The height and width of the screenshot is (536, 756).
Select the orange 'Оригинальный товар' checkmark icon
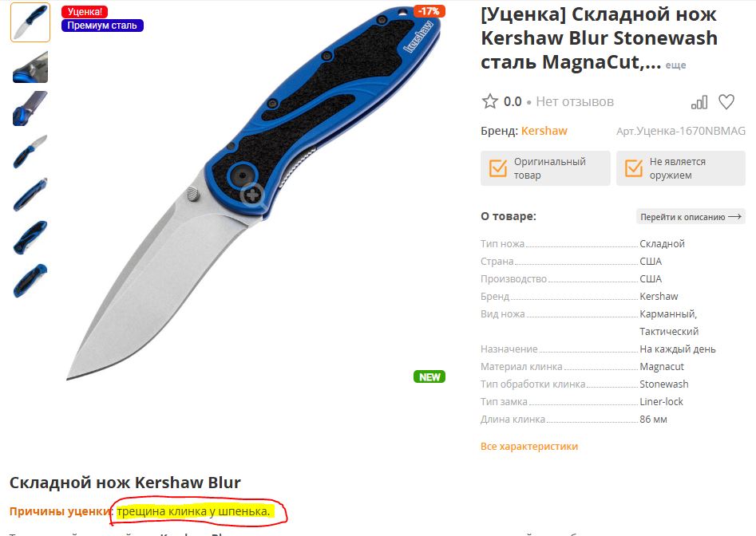(498, 168)
